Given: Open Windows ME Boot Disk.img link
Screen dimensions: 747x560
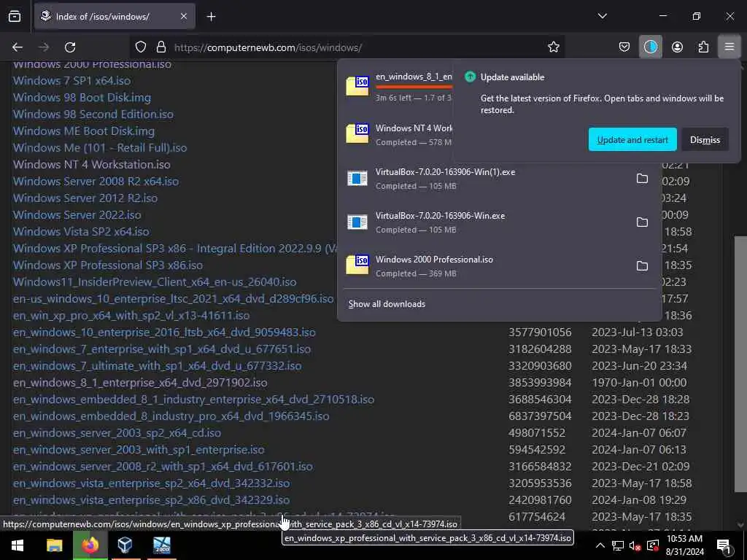Looking at the screenshot, I should [84, 131].
